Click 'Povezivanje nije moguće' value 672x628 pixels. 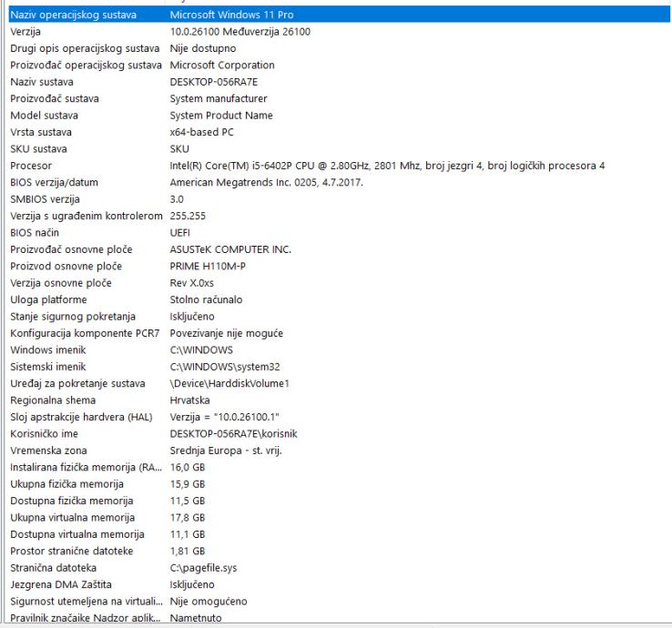[227, 333]
